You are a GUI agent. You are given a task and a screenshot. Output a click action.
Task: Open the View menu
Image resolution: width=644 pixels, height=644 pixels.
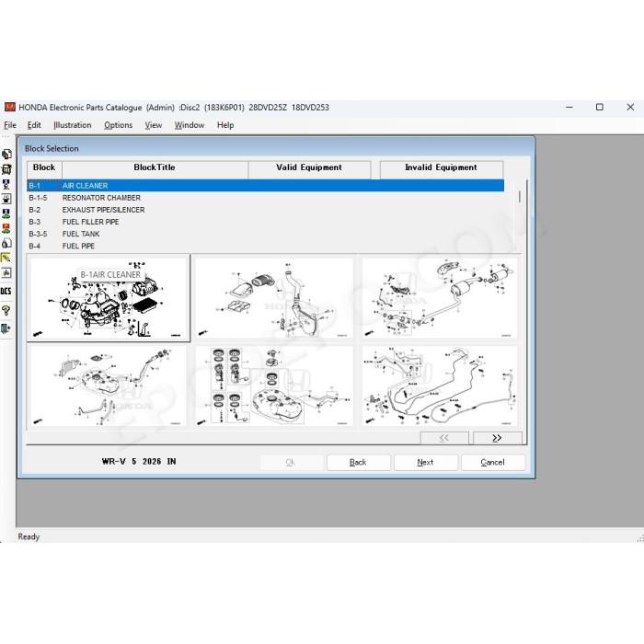coord(154,125)
